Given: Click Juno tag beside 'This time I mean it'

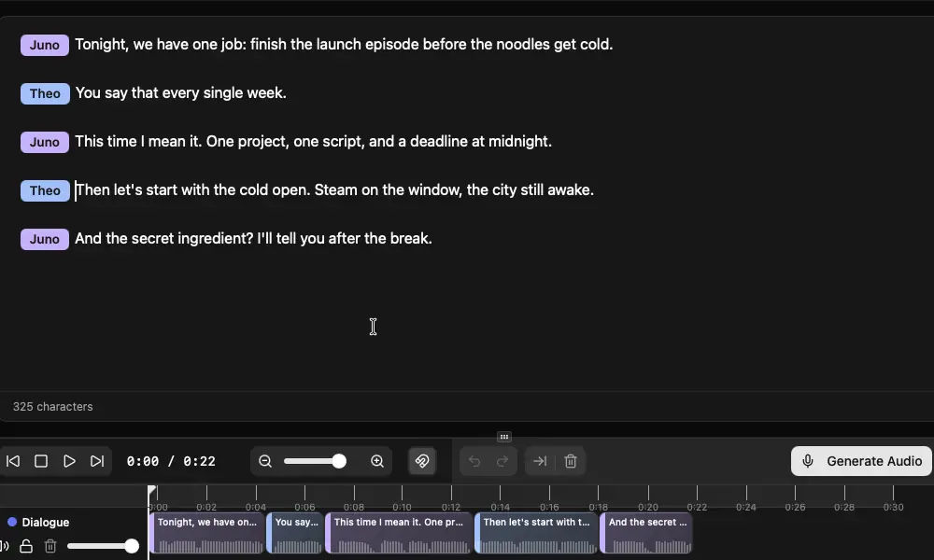Looking at the screenshot, I should coord(45,142).
